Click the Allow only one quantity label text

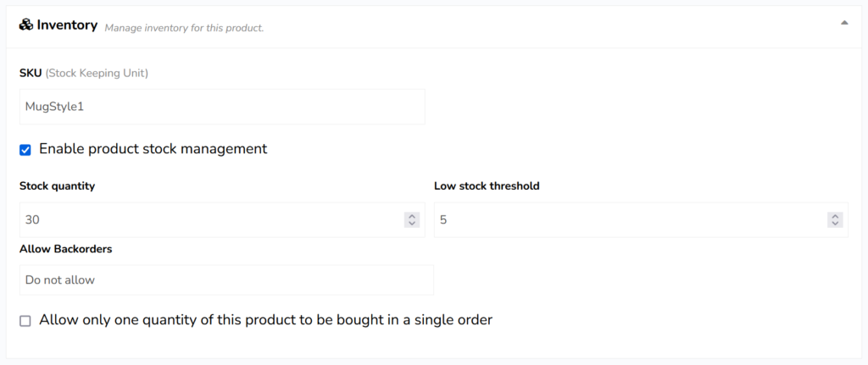click(265, 320)
